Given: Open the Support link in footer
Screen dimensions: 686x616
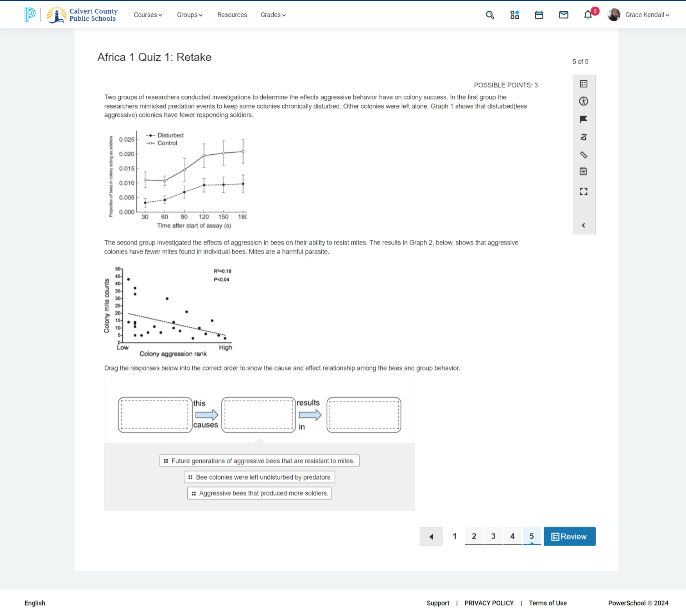Looking at the screenshot, I should pyautogui.click(x=438, y=603).
